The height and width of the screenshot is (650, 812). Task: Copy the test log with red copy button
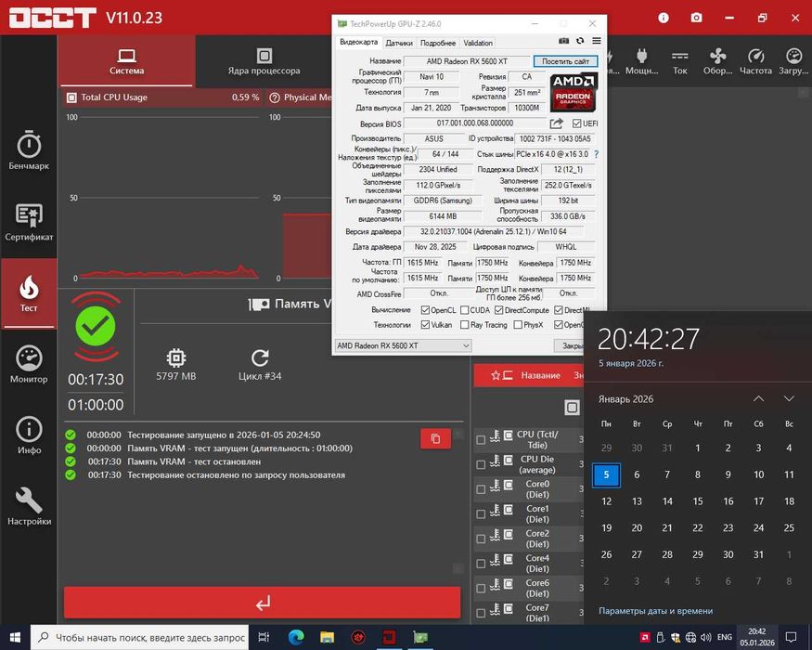point(435,438)
